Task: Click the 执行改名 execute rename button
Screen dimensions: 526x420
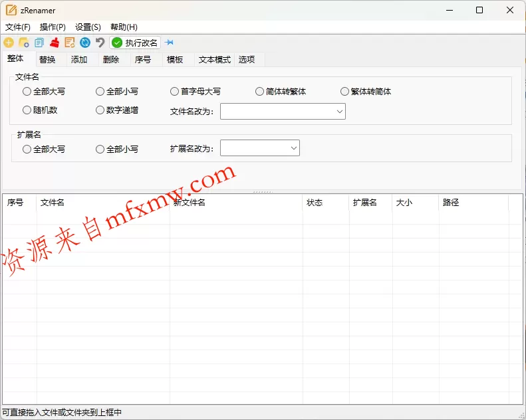Action: (x=135, y=43)
